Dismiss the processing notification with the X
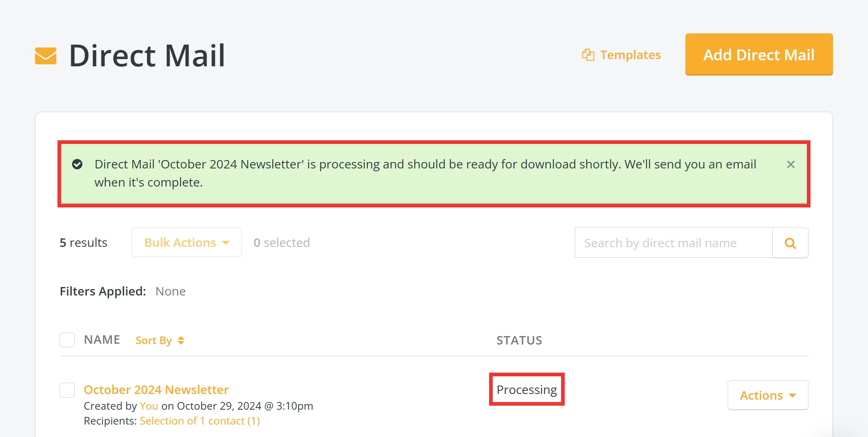The width and height of the screenshot is (868, 437). (791, 164)
